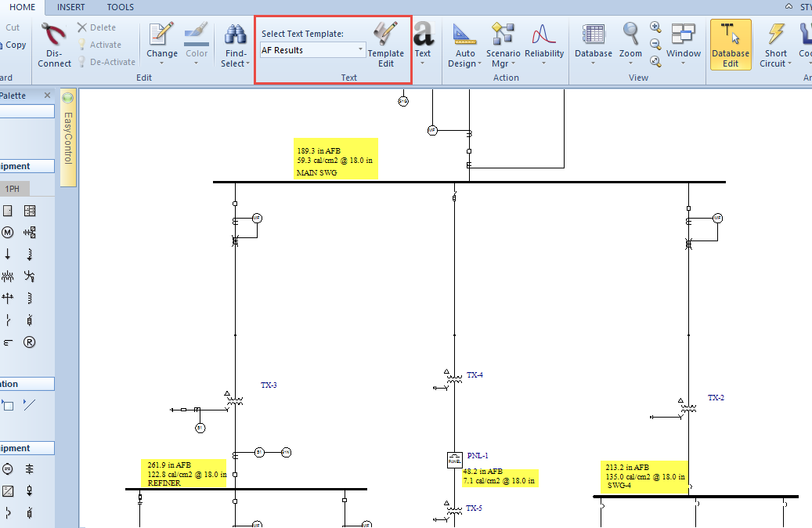
Task: Switch to the INSERT ribbon tab
Action: click(x=71, y=7)
